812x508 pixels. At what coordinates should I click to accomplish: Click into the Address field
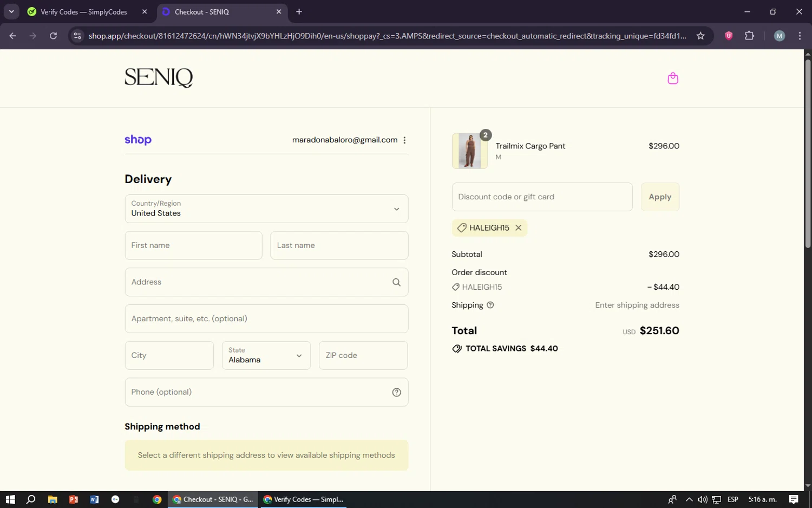266,282
